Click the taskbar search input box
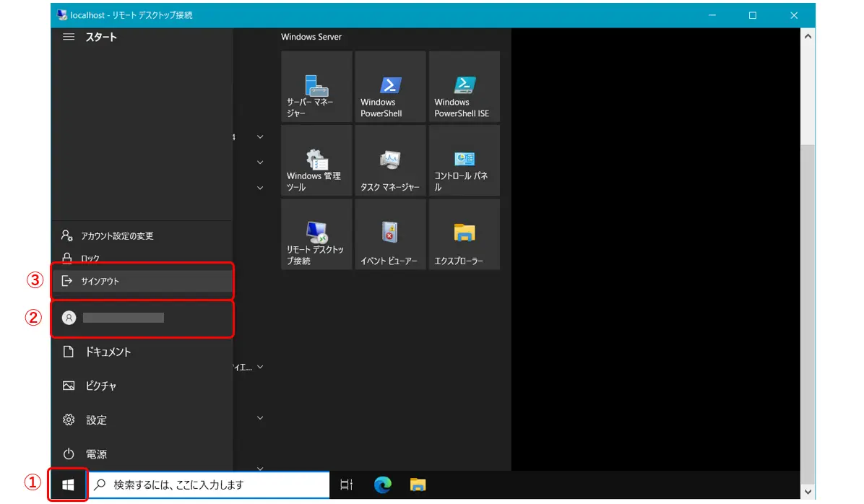864x504 pixels. tap(209, 485)
